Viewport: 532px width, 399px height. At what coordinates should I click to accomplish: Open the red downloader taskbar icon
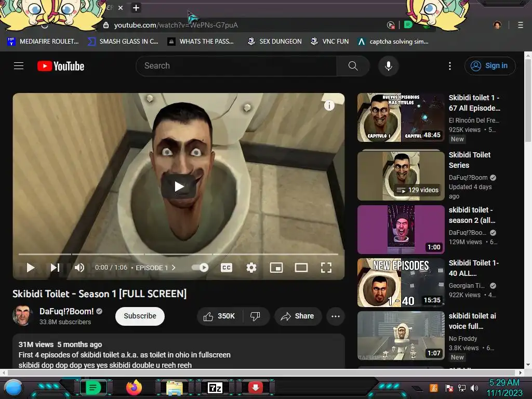coord(256,388)
